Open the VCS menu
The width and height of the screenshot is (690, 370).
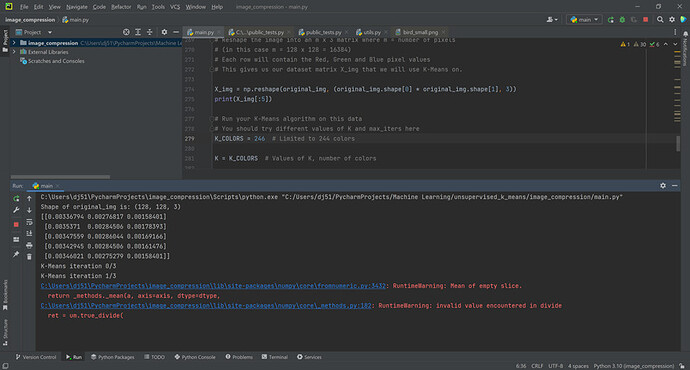(x=175, y=7)
